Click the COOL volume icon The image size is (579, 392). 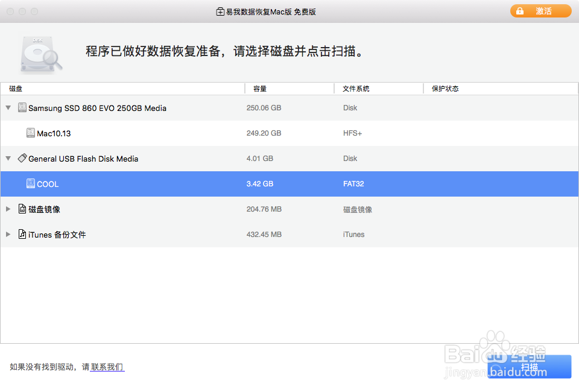[30, 183]
